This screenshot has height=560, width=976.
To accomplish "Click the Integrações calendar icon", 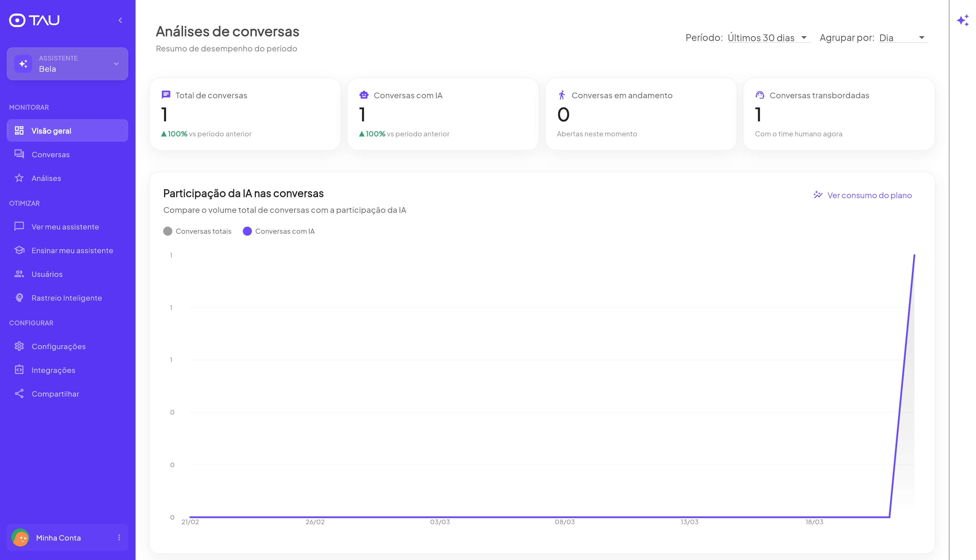I will [19, 369].
